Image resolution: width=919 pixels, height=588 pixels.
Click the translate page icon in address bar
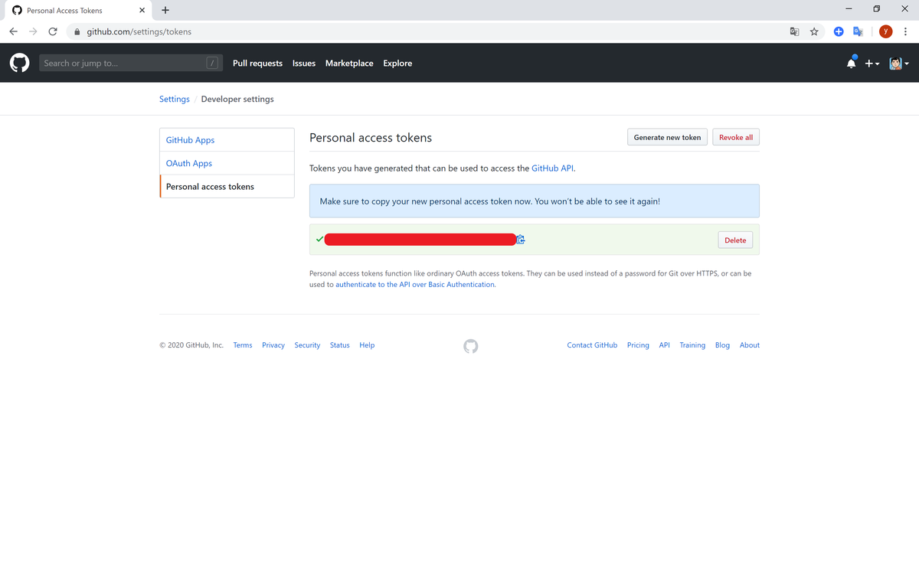pyautogui.click(x=794, y=31)
